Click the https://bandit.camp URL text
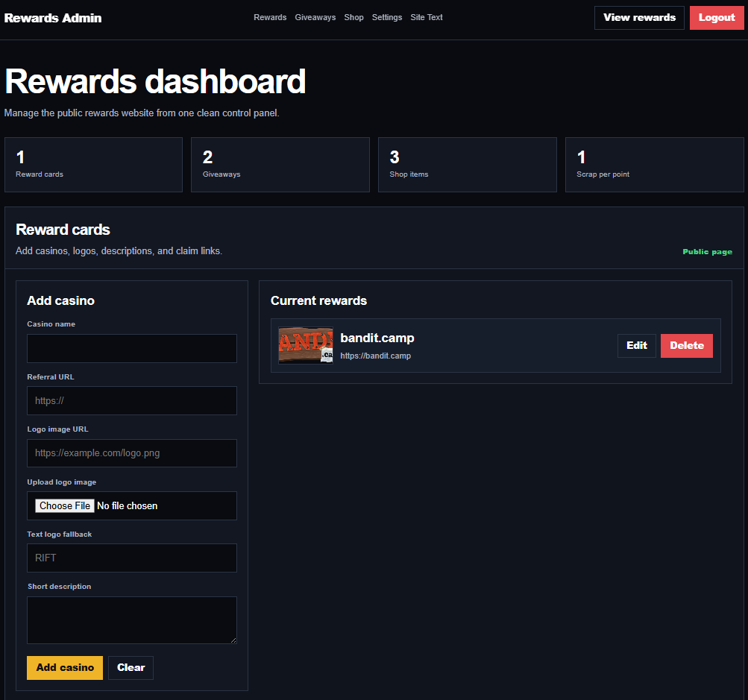The image size is (748, 700). [x=375, y=356]
